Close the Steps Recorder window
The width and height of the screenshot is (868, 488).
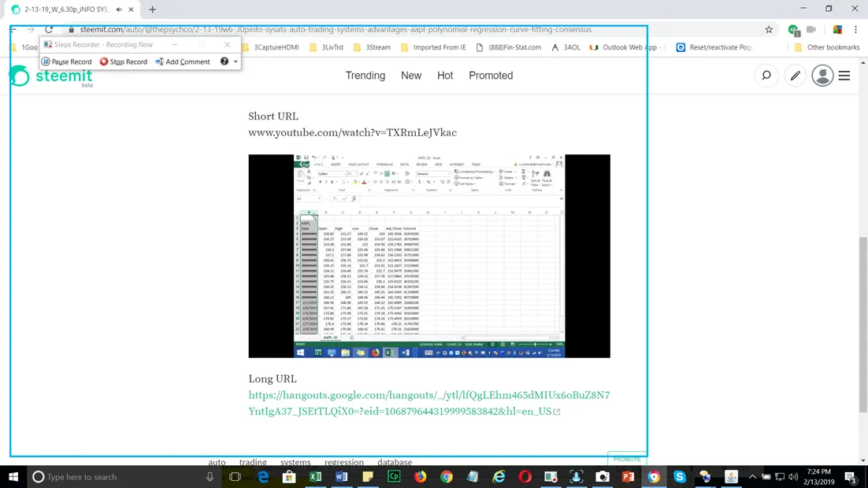point(227,44)
